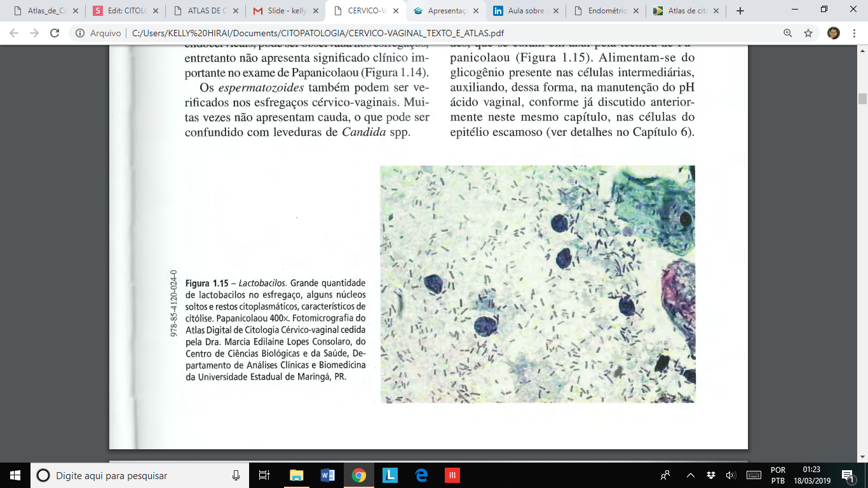Open Microsoft Edge from the taskbar
This screenshot has height=488, width=868.
coord(421,475)
